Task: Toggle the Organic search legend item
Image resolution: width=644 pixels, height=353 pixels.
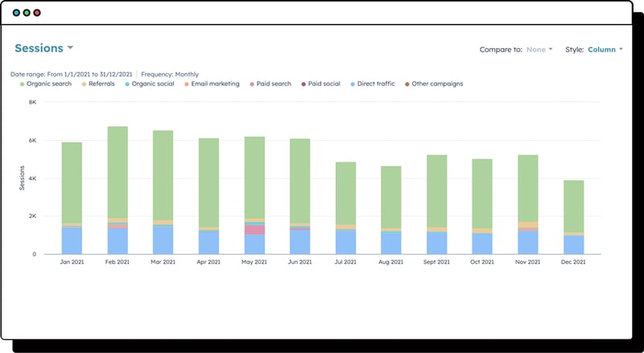Action: click(46, 84)
